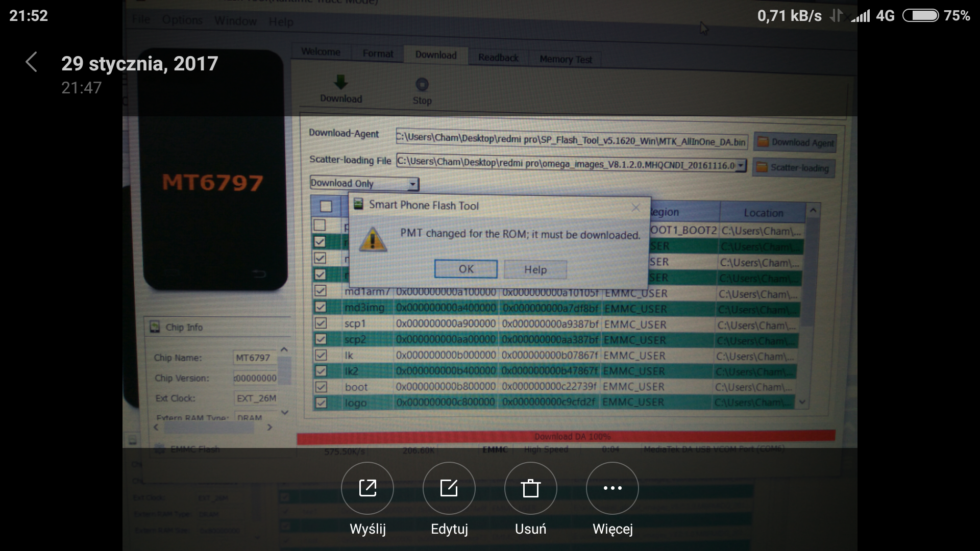Open the Więcej three-dots menu

(612, 488)
